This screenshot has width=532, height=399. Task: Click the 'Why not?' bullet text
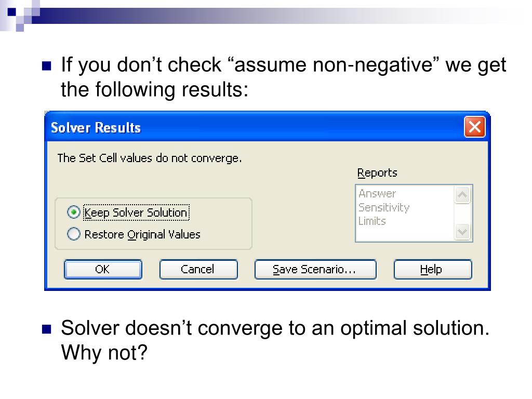click(104, 353)
